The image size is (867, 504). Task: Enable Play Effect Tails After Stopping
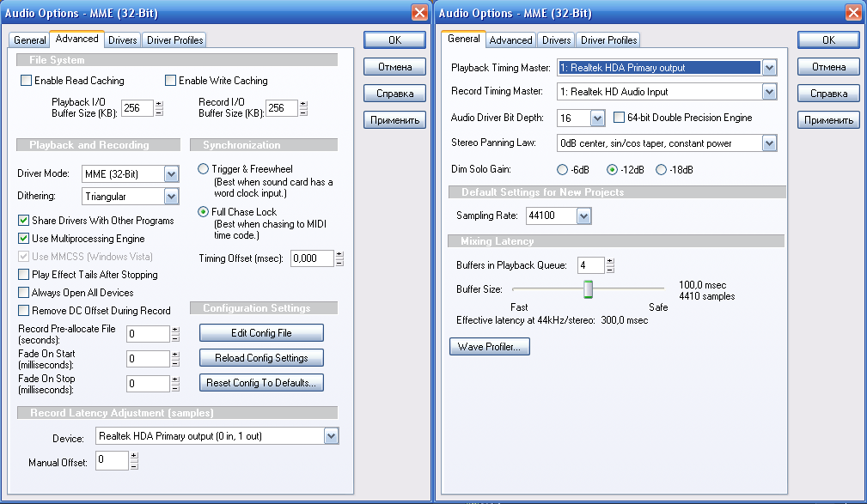(x=23, y=275)
